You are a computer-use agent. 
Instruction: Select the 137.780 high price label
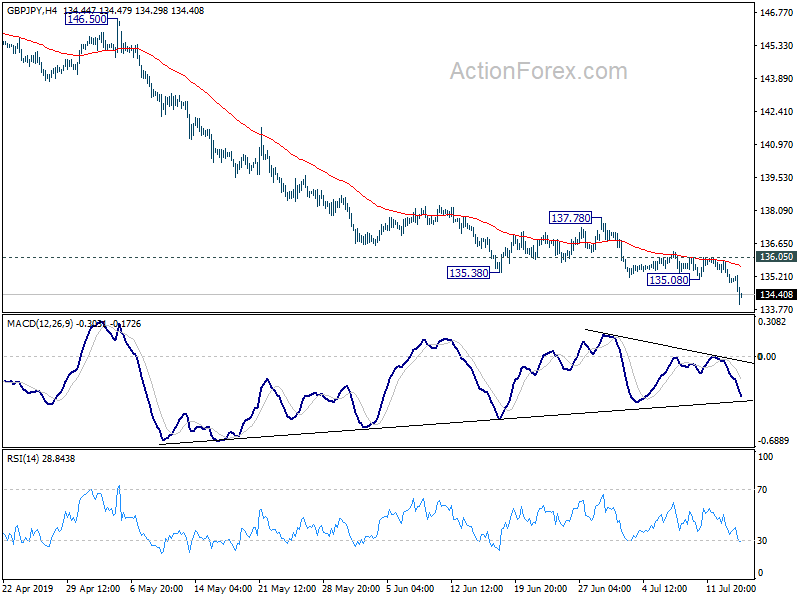[x=570, y=218]
